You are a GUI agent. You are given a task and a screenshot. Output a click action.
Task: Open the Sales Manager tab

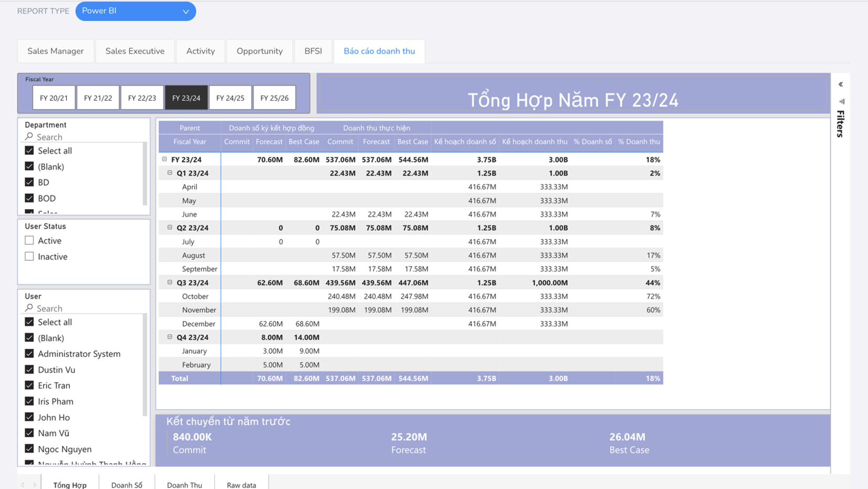(56, 51)
